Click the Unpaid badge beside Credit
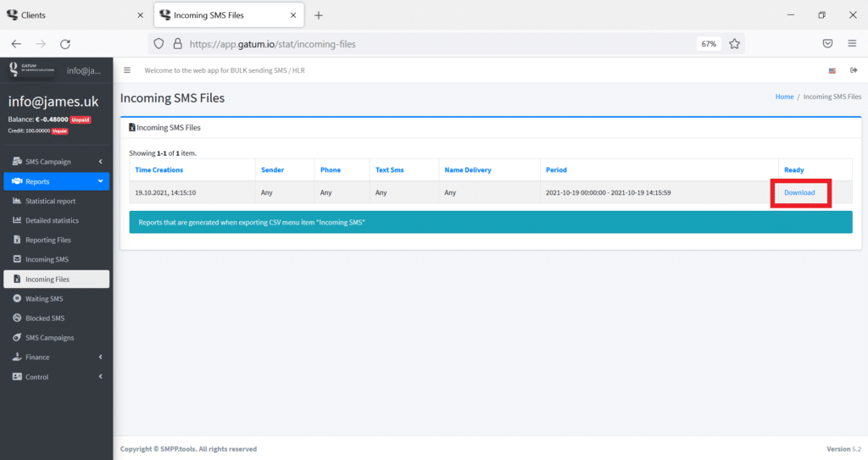Screen dimensions: 868x460 pos(60,131)
